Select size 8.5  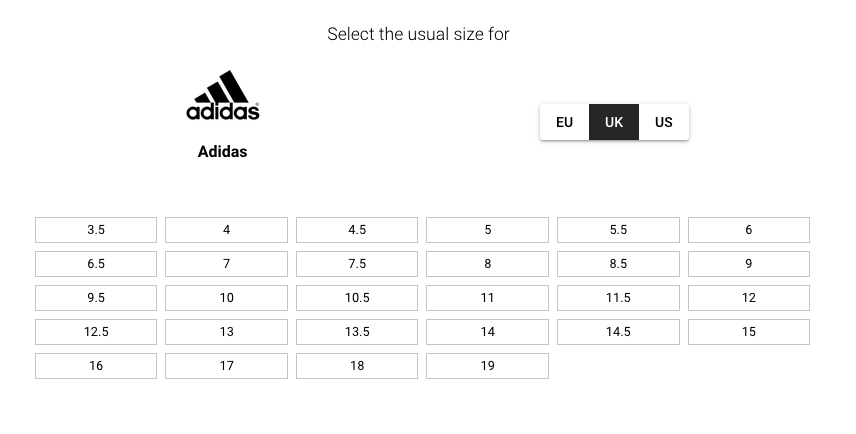(618, 264)
